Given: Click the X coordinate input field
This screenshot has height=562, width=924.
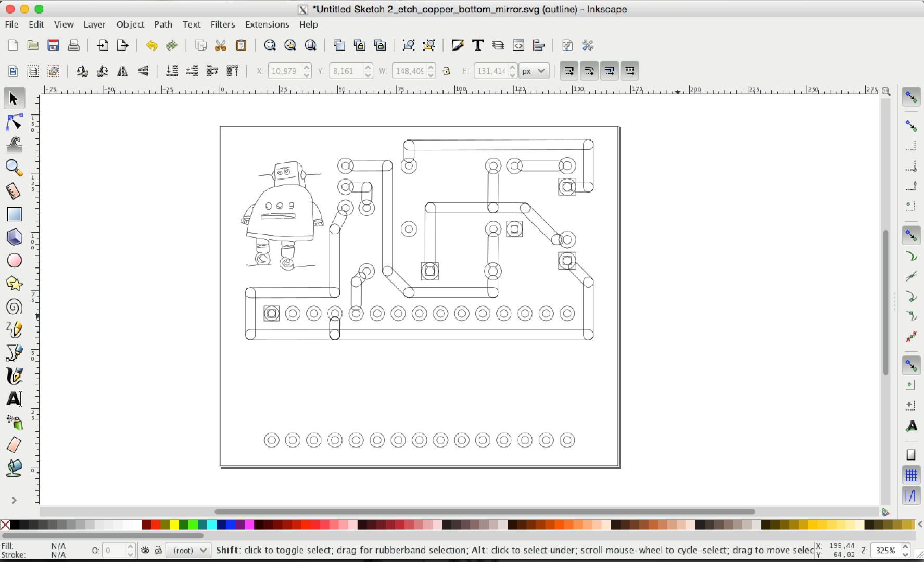Looking at the screenshot, I should click(x=285, y=71).
